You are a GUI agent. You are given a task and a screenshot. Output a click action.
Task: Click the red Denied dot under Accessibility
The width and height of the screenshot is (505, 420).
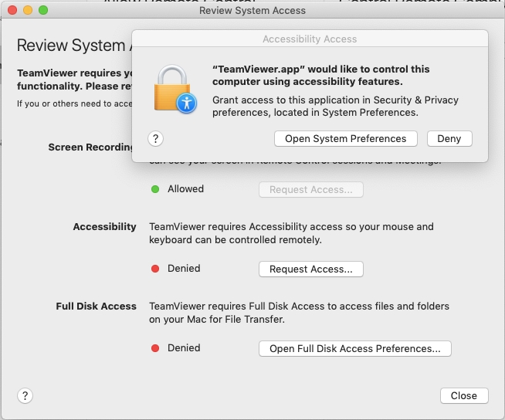click(155, 269)
